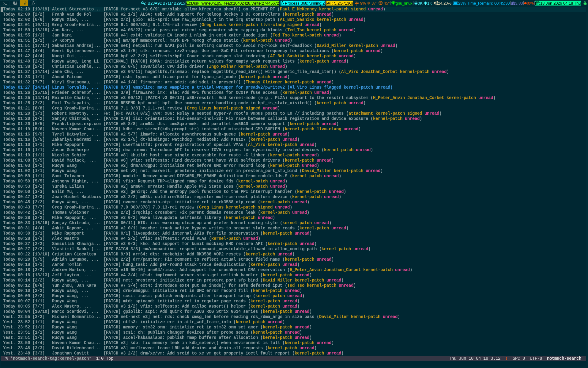Open the terminal workspace icon

pyautogui.click(x=5, y=3)
